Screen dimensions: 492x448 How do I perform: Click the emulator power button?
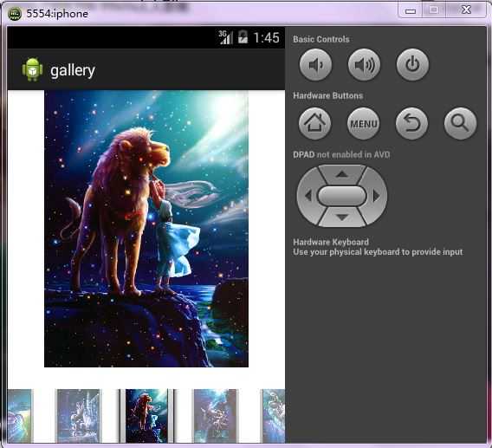pos(412,65)
